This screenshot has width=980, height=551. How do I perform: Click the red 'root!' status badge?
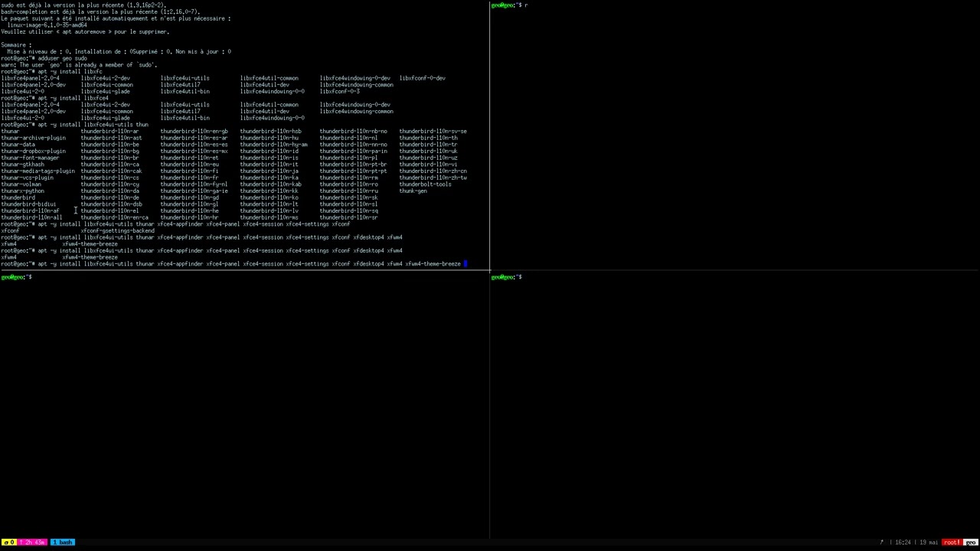point(952,542)
